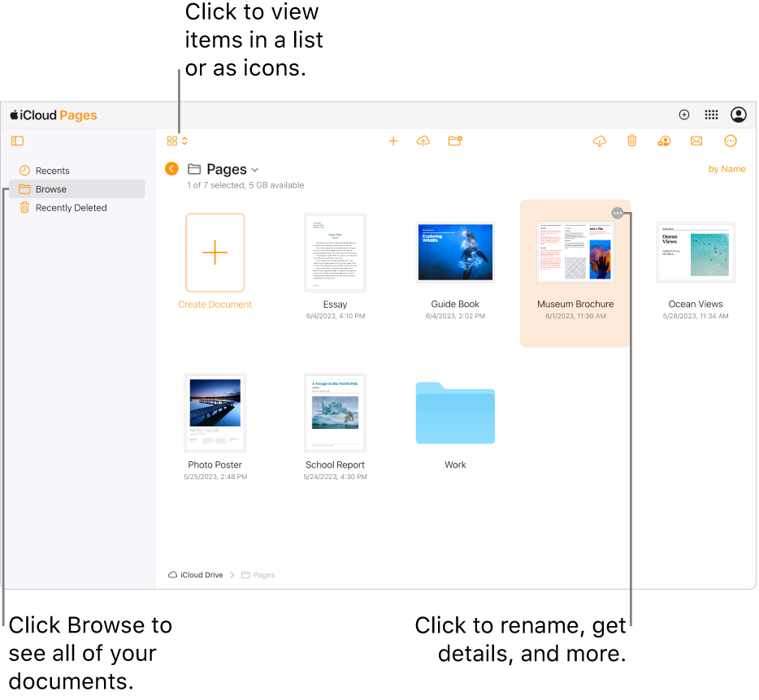Open the icon/list view switcher
This screenshot has height=700, width=759.
(177, 141)
